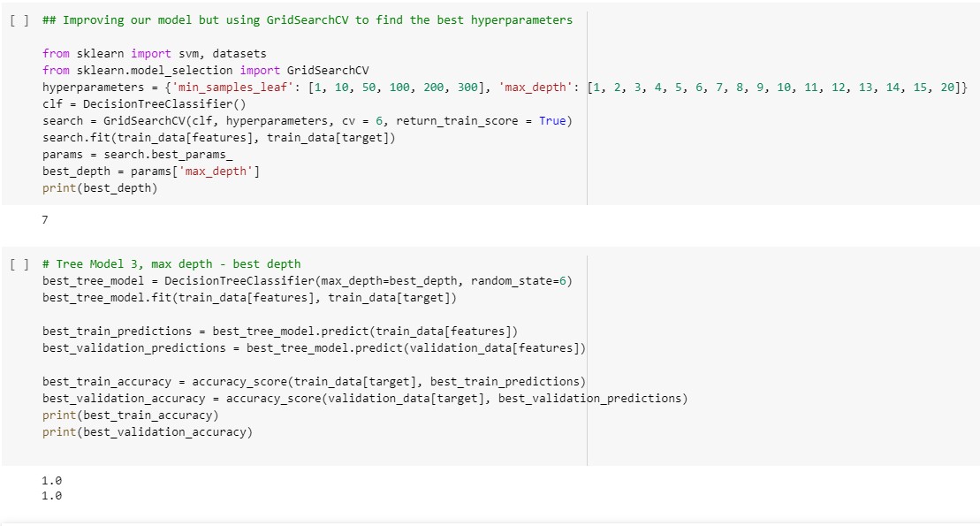Click the GridSearchCV markdown-style comment line
Image resolution: width=980 pixels, height=526 pixels.
[x=308, y=19]
